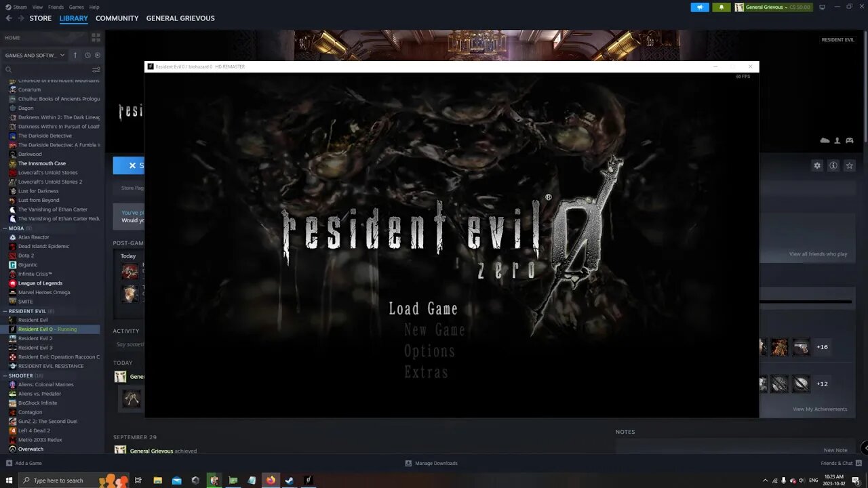Select New Game in game menu
This screenshot has width=868, height=488.
(435, 330)
